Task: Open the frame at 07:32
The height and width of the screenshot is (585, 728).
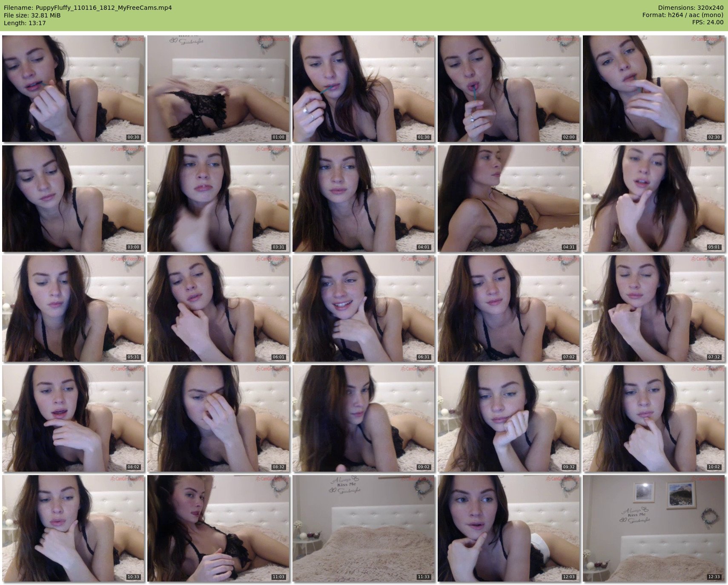Action: [x=653, y=308]
